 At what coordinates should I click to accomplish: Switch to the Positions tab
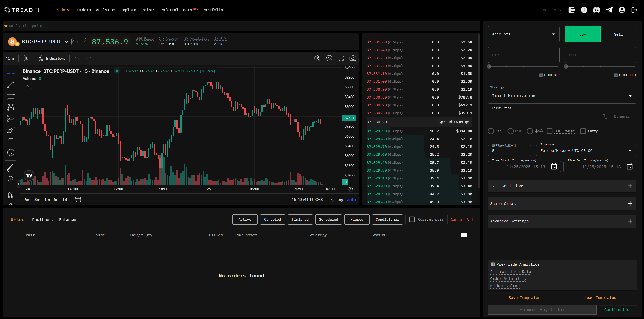tap(42, 220)
